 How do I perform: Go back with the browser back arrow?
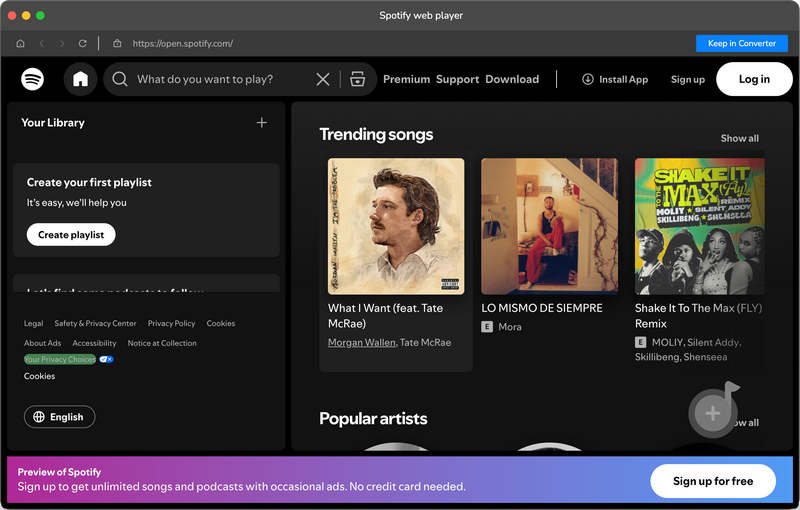point(42,43)
